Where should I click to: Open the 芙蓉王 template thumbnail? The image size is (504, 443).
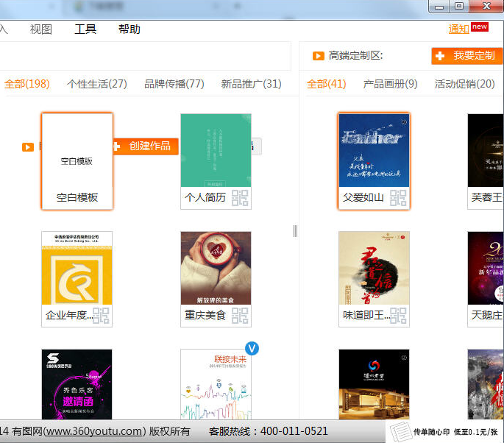click(486, 150)
